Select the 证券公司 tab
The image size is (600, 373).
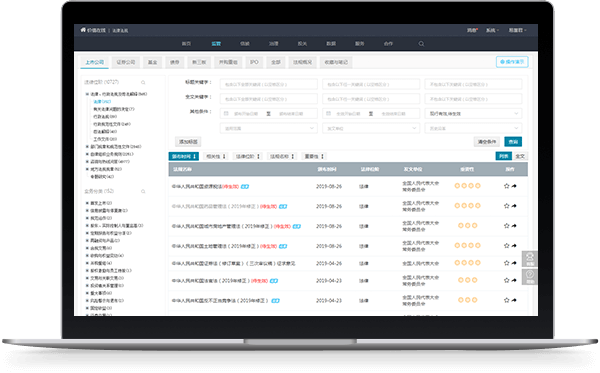126,62
